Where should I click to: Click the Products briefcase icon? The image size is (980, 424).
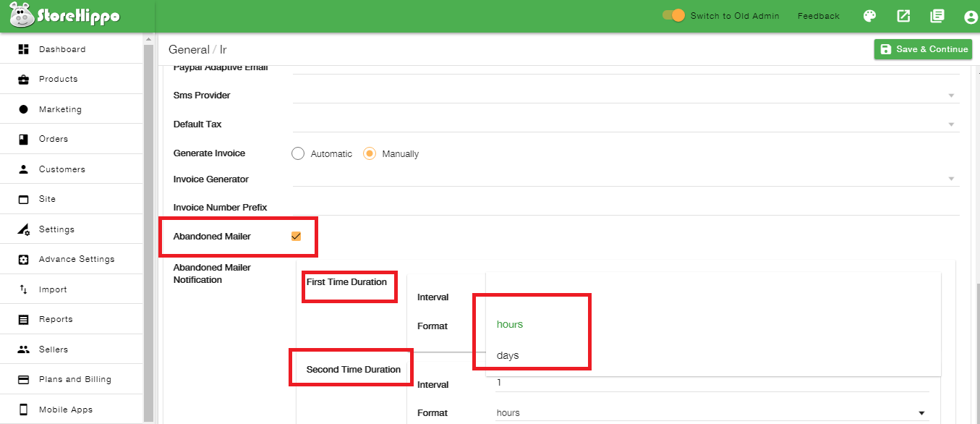[x=23, y=79]
